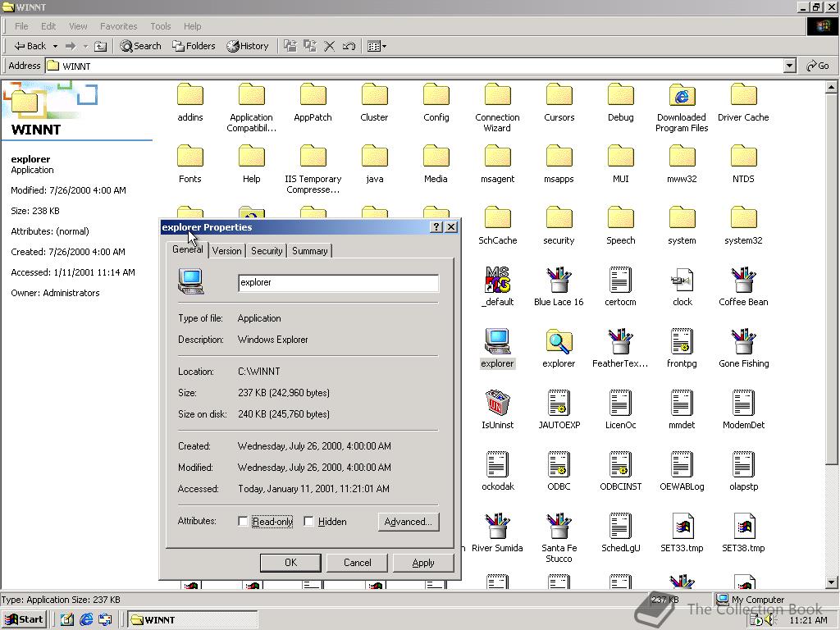Open the File menu
Screen dimensions: 840x630
click(21, 26)
